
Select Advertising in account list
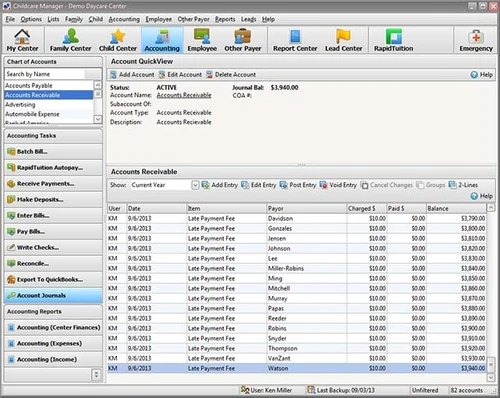click(49, 105)
